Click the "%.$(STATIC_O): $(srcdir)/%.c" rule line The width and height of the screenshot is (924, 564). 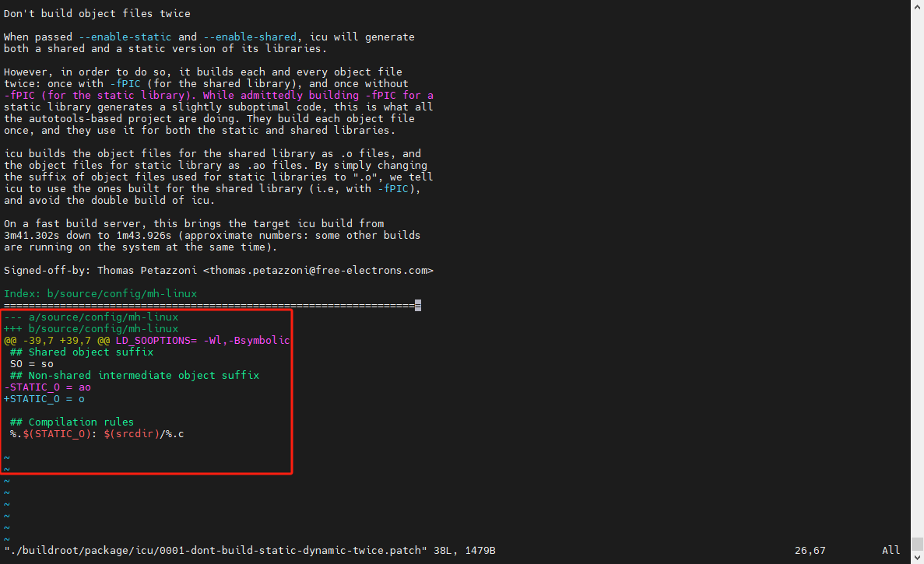coord(97,434)
